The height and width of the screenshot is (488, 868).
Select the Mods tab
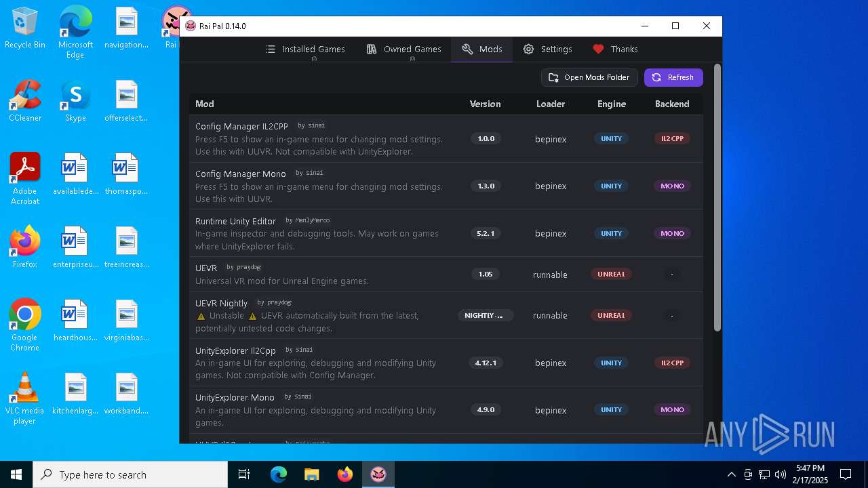tap(482, 49)
